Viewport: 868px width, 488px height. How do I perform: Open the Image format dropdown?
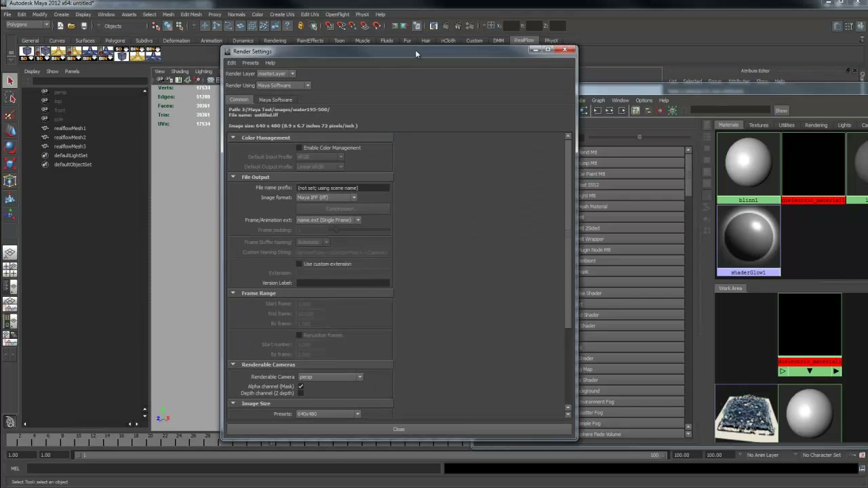pyautogui.click(x=326, y=197)
